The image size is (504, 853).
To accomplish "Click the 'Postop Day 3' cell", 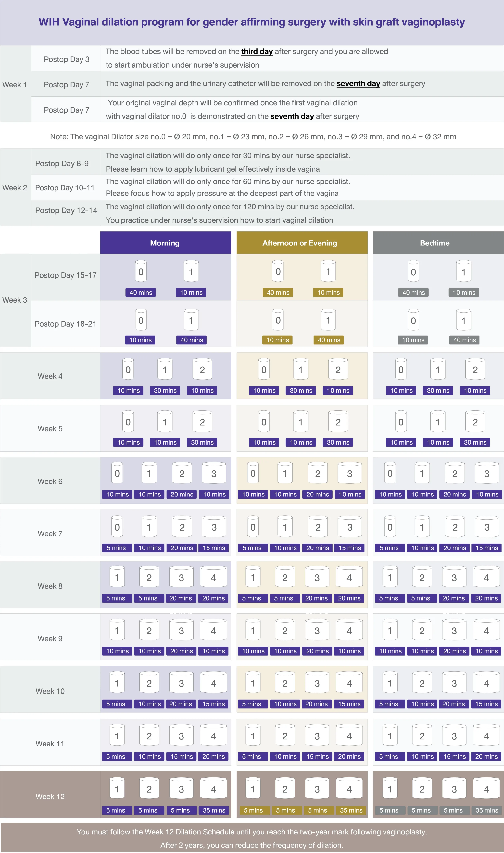I will pyautogui.click(x=66, y=58).
